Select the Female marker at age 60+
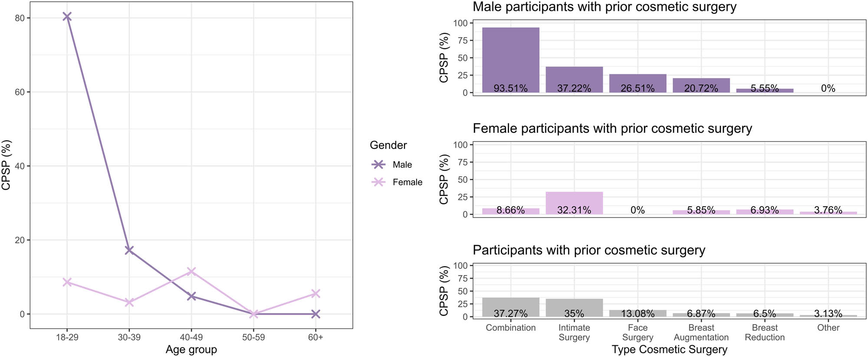Screen dimensions: 868x357 (316, 294)
